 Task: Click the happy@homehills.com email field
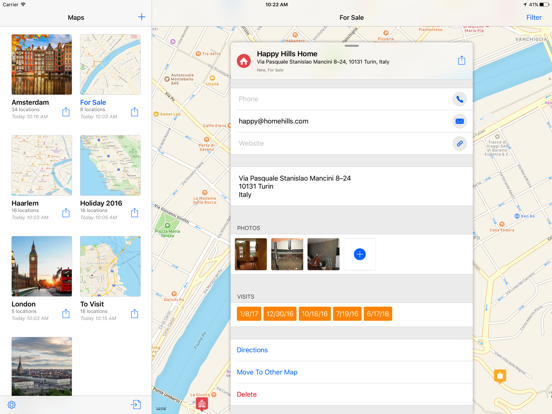[343, 121]
